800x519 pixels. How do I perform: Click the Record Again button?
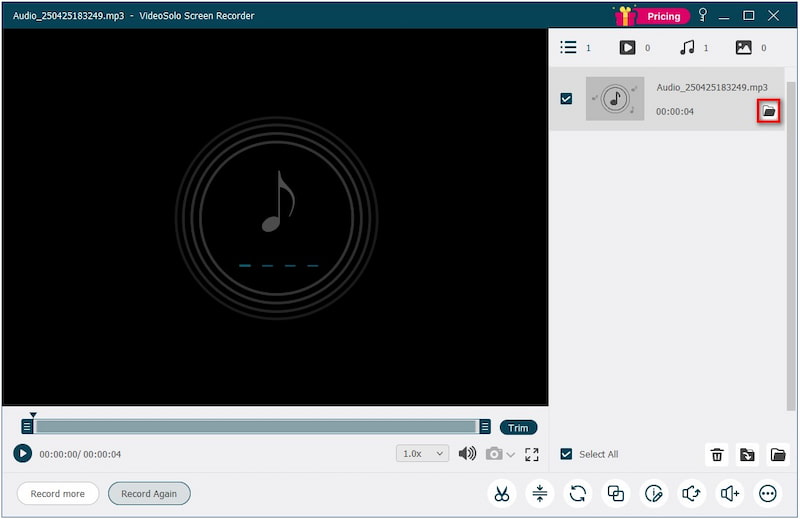(x=149, y=493)
